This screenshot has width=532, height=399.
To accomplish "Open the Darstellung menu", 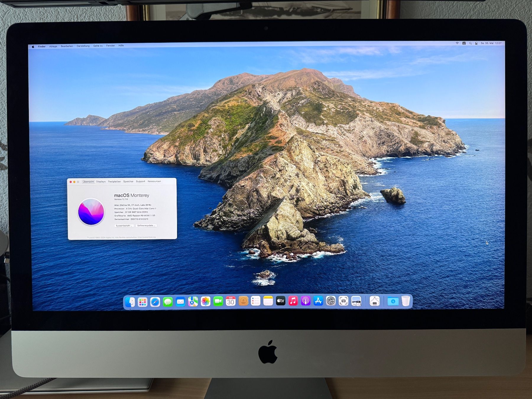I will click(83, 46).
